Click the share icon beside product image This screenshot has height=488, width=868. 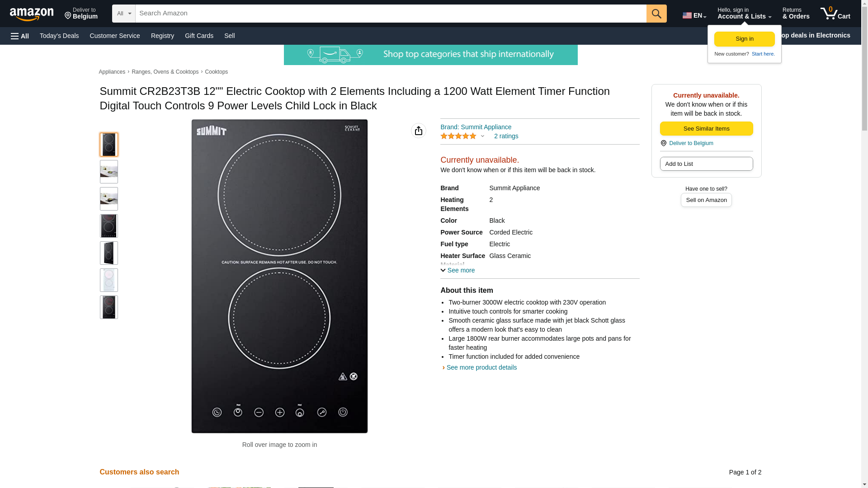(x=418, y=131)
